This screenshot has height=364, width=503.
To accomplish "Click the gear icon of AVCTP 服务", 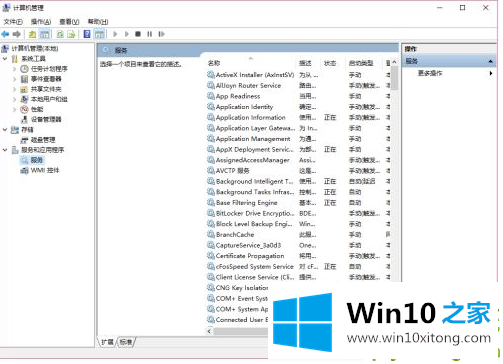I will (211, 170).
